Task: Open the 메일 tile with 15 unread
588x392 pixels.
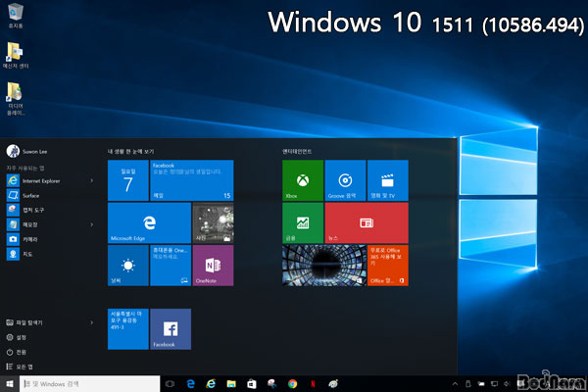Action: click(192, 180)
